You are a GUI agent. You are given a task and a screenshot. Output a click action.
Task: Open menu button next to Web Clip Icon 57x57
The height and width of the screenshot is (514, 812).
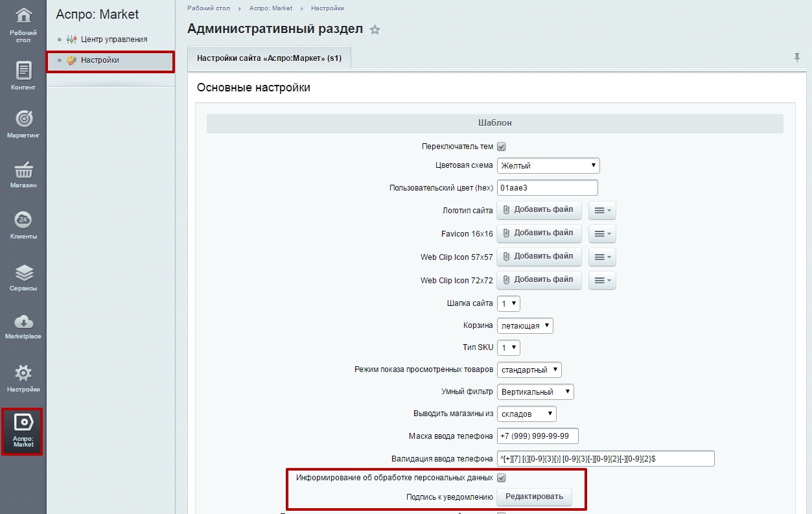click(602, 257)
